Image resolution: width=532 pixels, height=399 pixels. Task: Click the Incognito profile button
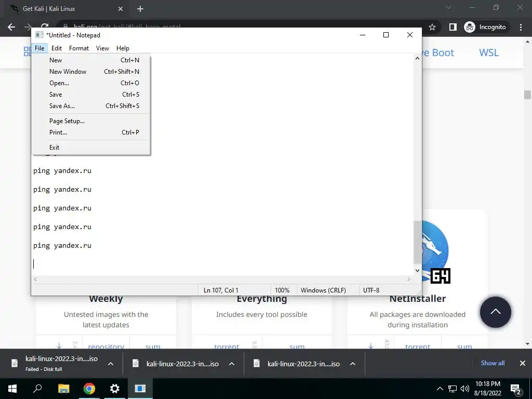tap(485, 27)
